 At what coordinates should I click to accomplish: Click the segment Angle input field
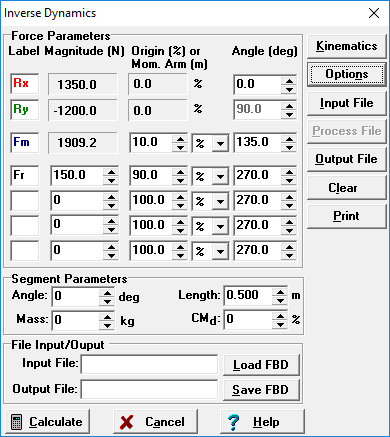[x=76, y=297]
